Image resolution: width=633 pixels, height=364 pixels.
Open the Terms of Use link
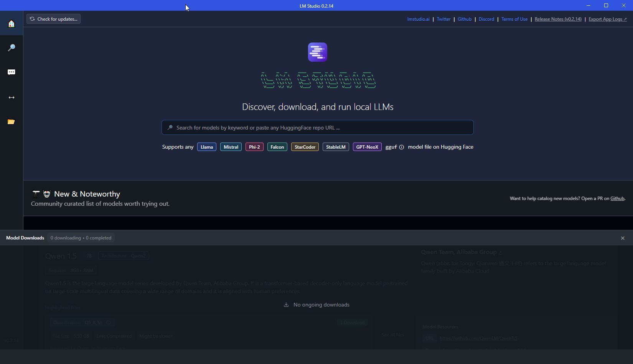[x=514, y=19]
